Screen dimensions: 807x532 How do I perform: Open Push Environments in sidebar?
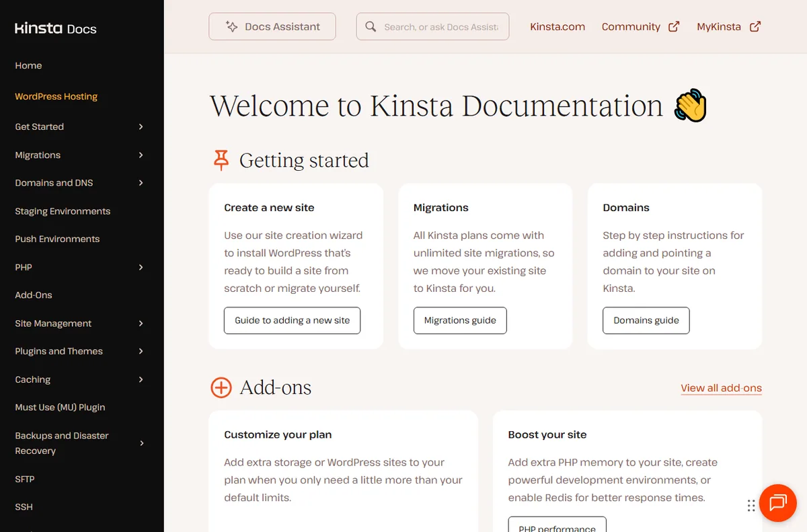(57, 239)
